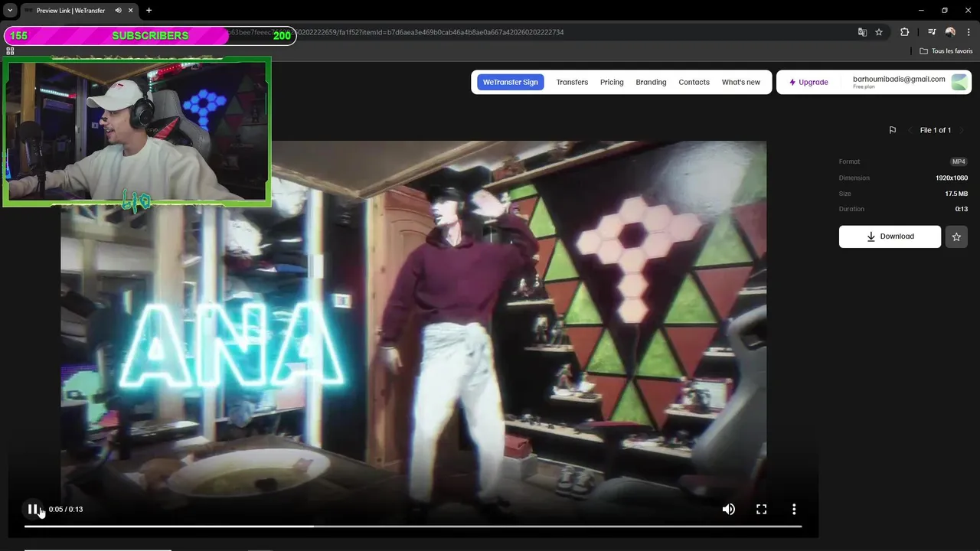Open a new browser tab

point(149,11)
